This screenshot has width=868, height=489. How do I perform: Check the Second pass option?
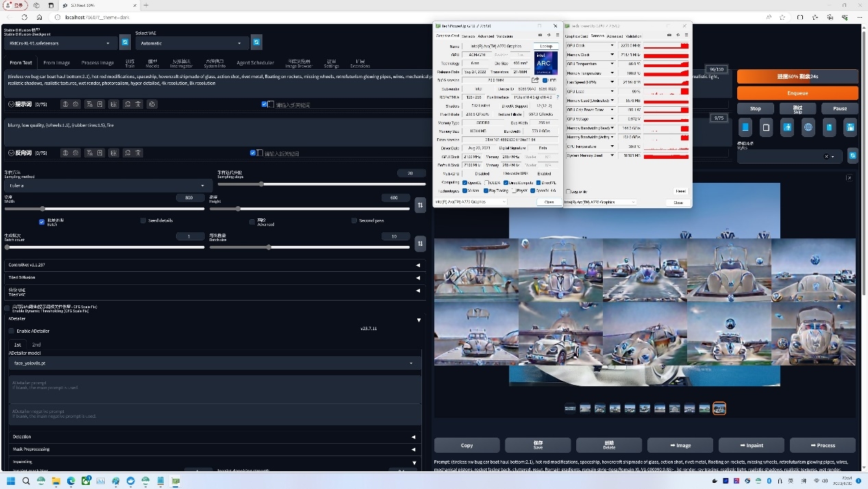click(354, 221)
